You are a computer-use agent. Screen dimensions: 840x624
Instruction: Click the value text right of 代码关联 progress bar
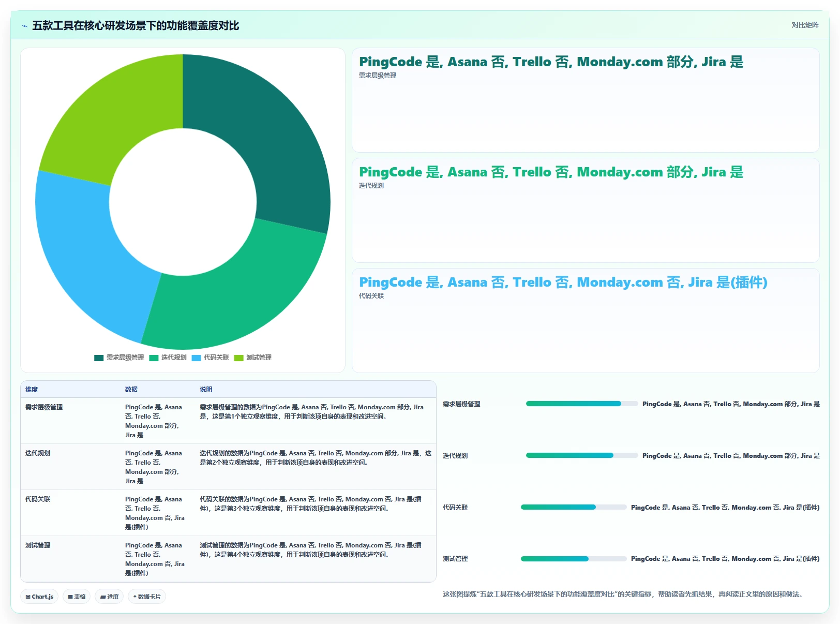(725, 508)
